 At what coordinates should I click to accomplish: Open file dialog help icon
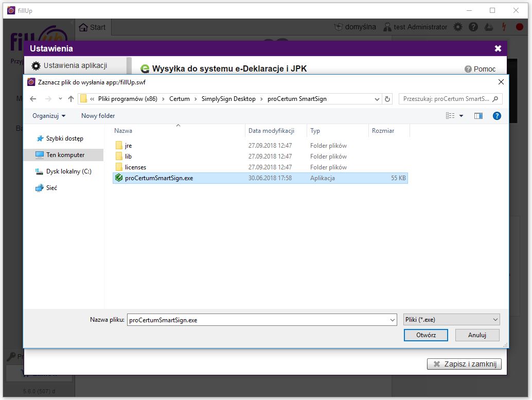[x=496, y=116]
